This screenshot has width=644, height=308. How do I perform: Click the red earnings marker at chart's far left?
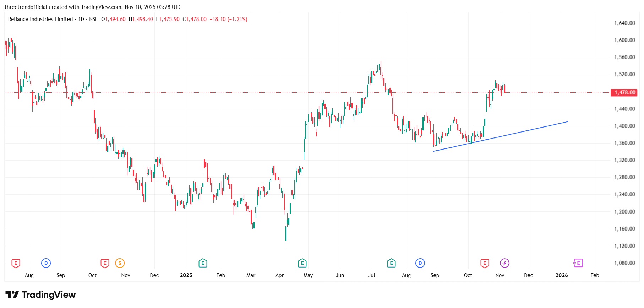[16, 263]
